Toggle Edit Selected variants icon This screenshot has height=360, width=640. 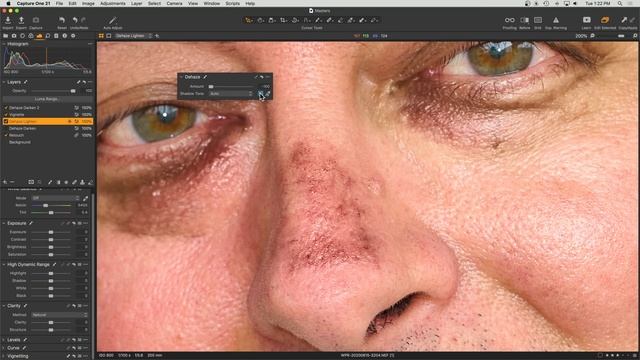[605, 20]
